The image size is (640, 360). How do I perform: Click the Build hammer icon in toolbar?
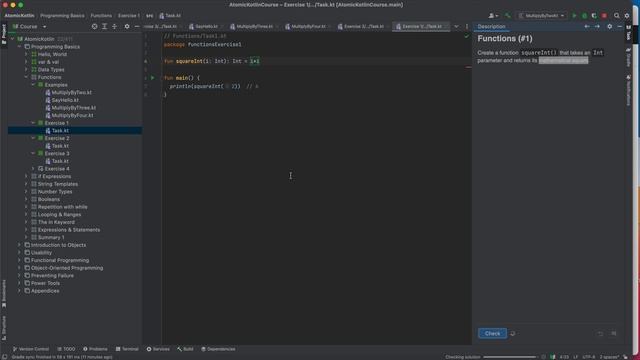pyautogui.click(x=507, y=16)
